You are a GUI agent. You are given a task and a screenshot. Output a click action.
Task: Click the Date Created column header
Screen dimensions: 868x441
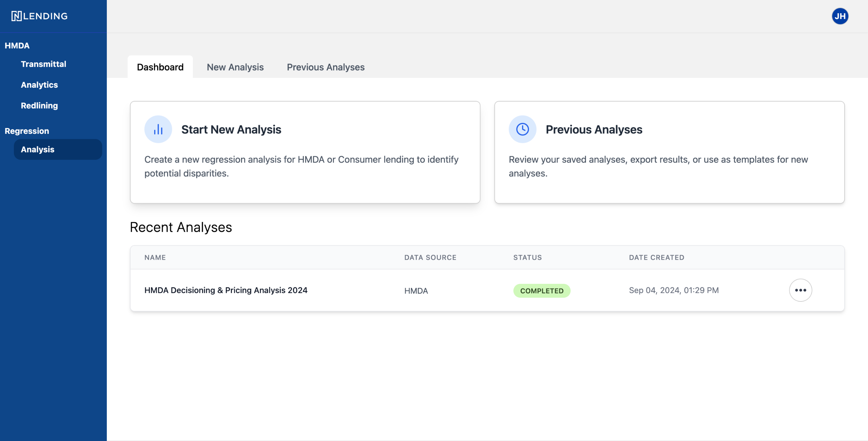point(656,257)
